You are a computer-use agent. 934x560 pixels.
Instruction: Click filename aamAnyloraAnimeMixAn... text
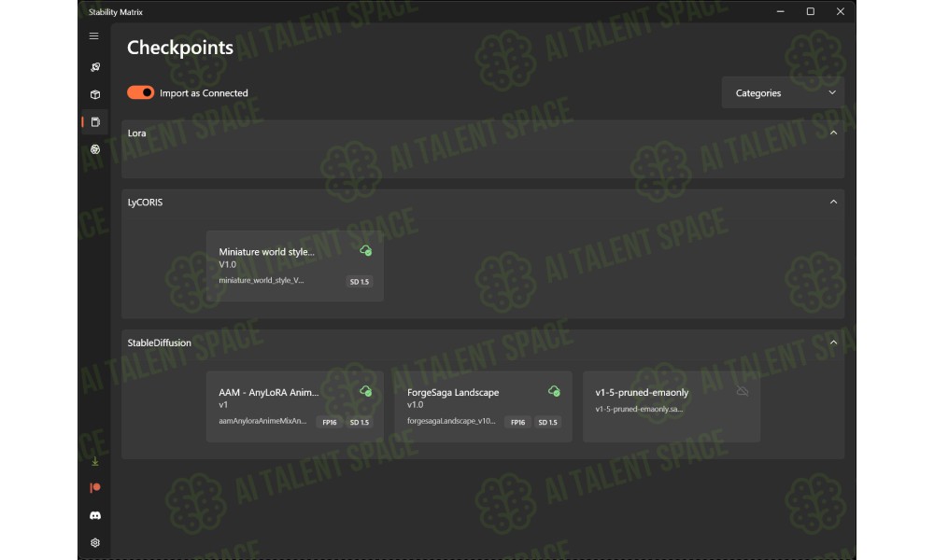pos(262,421)
